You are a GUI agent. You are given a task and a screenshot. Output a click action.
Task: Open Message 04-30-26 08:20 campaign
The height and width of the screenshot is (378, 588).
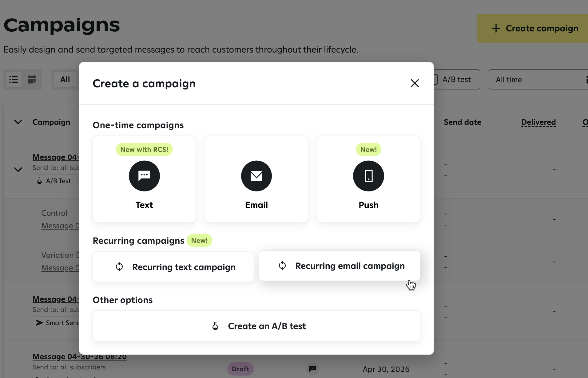click(x=80, y=356)
